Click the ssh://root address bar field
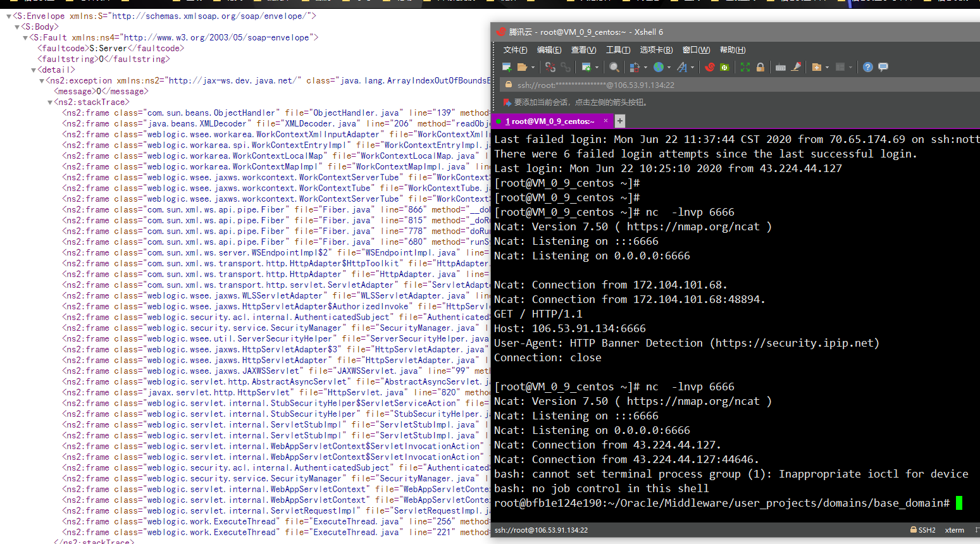The width and height of the screenshot is (980, 544). point(740,85)
